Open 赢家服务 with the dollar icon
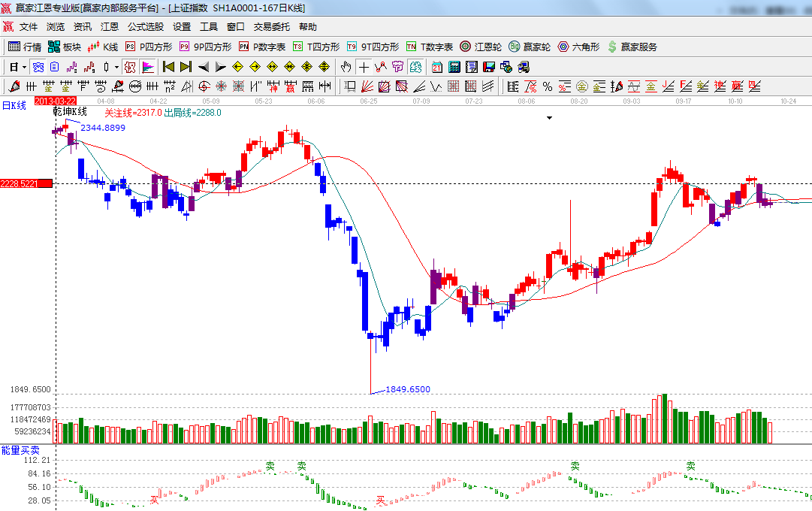This screenshot has width=812, height=511. pos(632,47)
